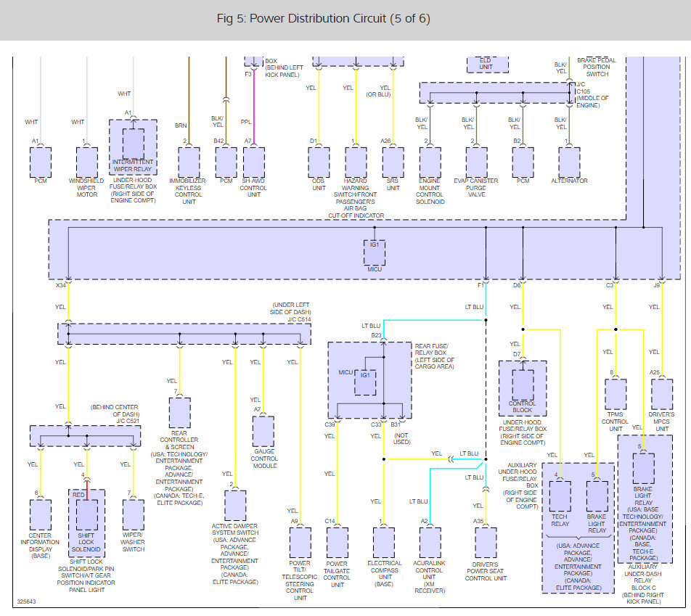Select the DRIVER'S MPCS UNIT label
Viewport: 691px width, 616px height.
coord(661,422)
